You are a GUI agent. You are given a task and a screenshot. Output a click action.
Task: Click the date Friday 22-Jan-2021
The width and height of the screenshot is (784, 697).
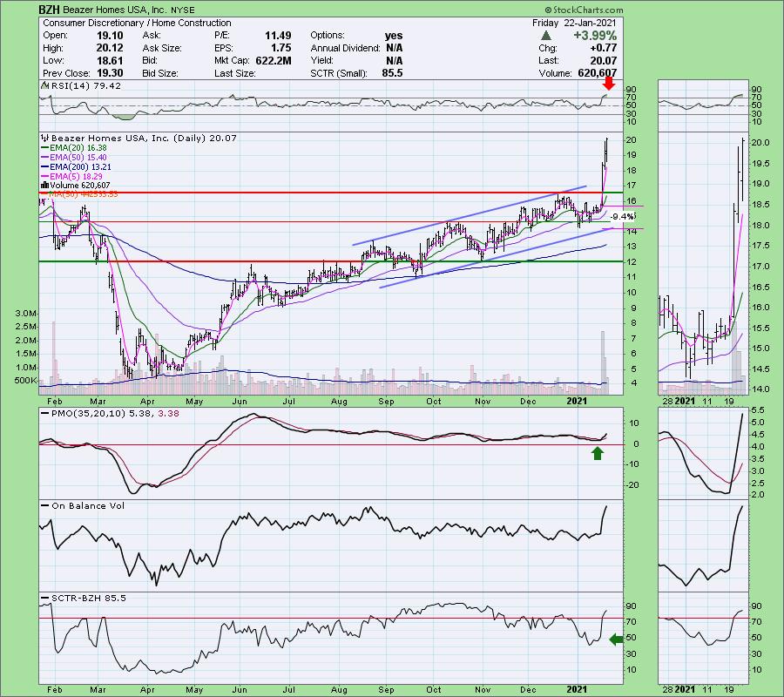point(574,23)
